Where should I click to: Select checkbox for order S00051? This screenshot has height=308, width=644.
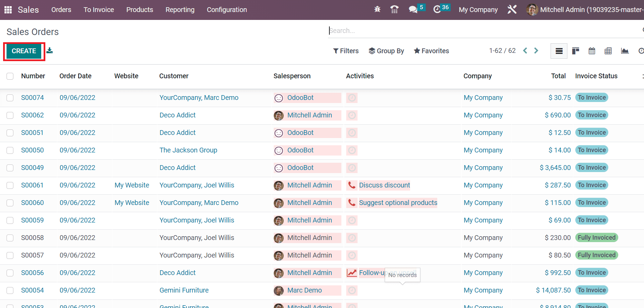pyautogui.click(x=10, y=133)
